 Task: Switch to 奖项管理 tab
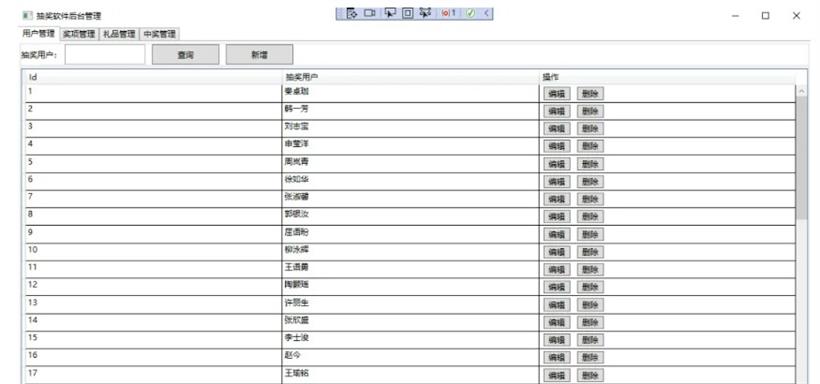click(79, 34)
